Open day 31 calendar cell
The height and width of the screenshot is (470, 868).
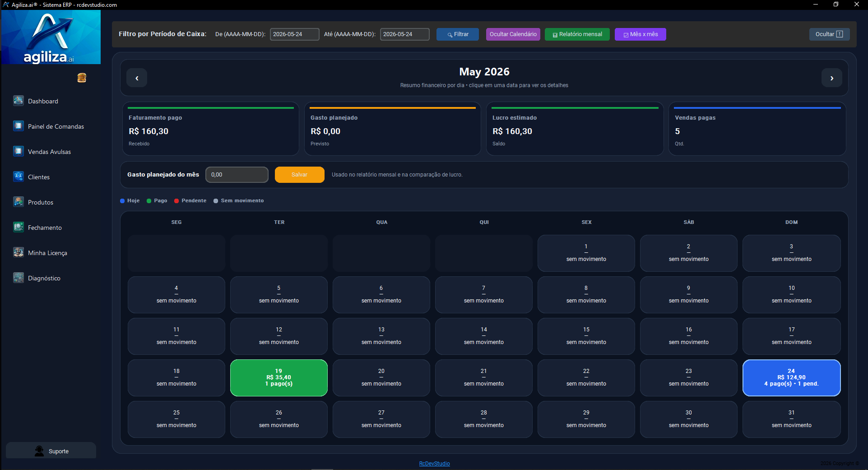pos(791,419)
